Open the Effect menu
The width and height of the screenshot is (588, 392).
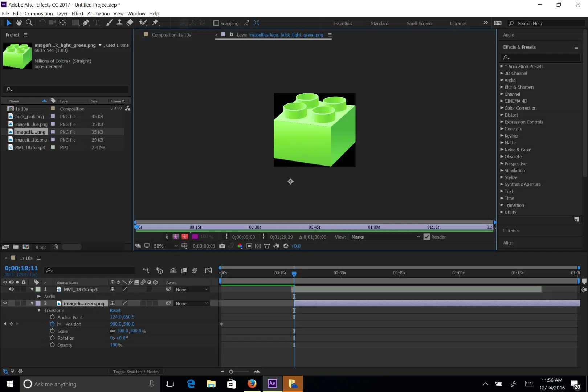pyautogui.click(x=77, y=13)
